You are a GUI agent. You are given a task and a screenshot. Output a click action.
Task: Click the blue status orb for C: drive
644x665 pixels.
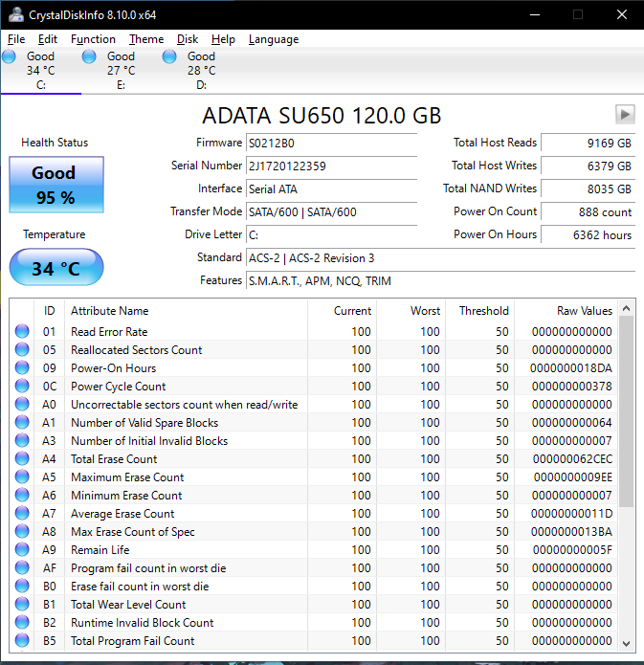(x=9, y=56)
